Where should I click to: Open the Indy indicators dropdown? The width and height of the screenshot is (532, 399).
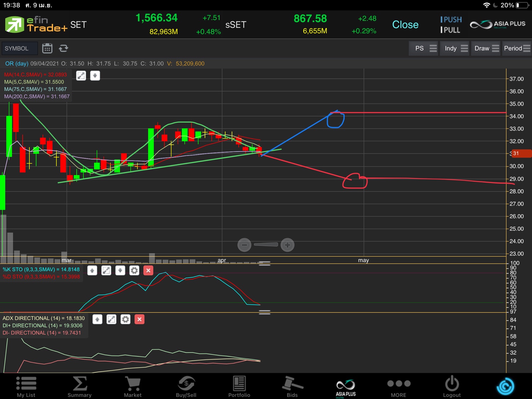(455, 48)
